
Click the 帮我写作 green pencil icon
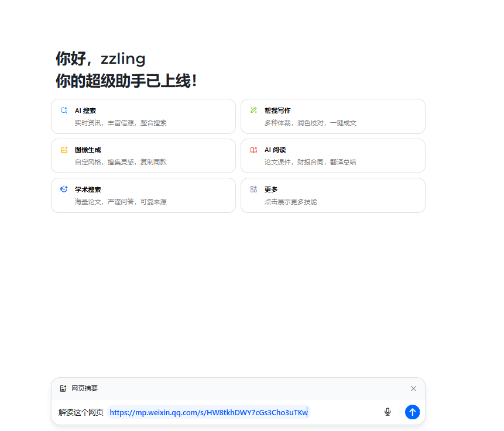coord(253,110)
